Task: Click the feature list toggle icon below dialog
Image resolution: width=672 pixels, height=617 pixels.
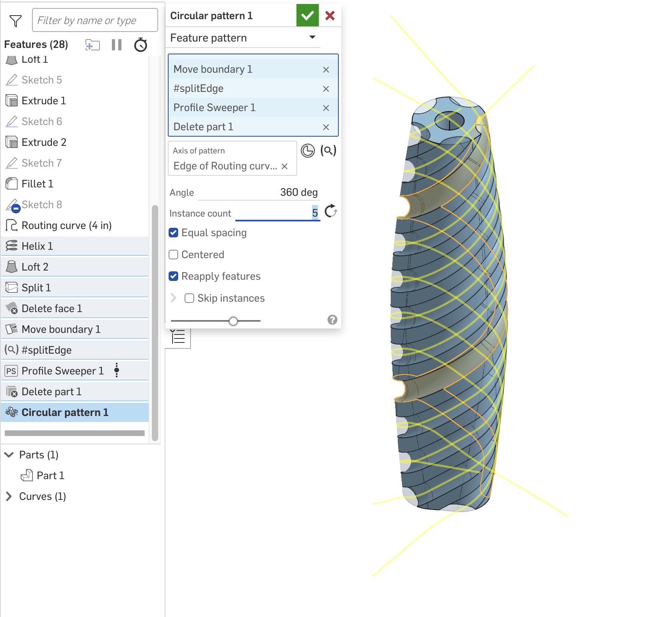Action: [x=178, y=336]
